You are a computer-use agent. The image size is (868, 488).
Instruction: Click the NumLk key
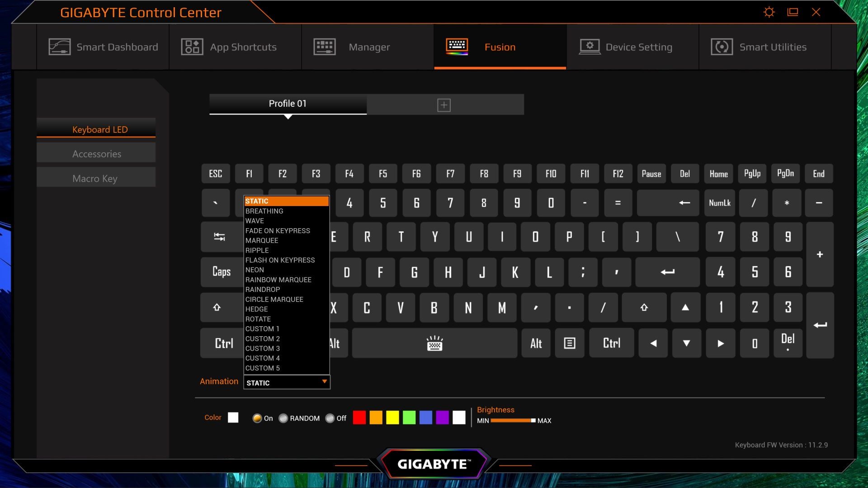(x=720, y=203)
